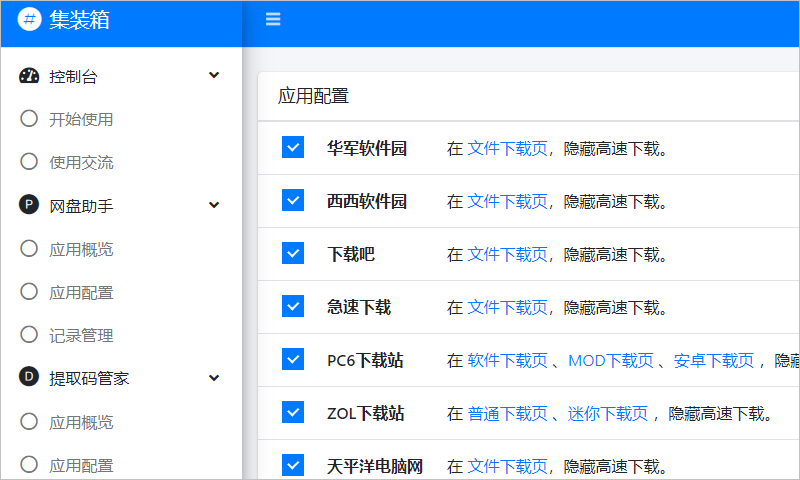The width and height of the screenshot is (800, 480).
Task: Click the 网盘助手 menu label
Action: [81, 206]
